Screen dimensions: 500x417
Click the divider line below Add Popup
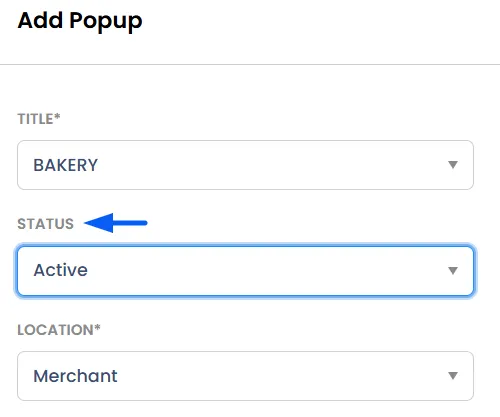click(x=250, y=64)
